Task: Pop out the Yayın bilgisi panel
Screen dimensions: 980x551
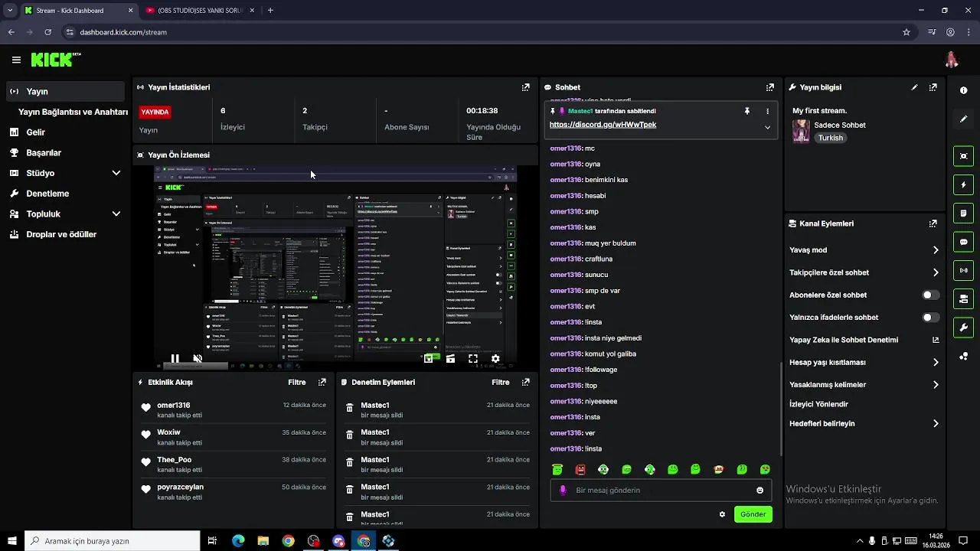Action: coord(933,87)
